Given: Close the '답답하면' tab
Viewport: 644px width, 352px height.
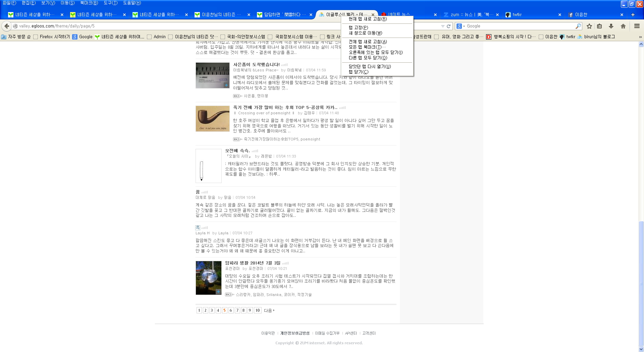Looking at the screenshot, I should pyautogui.click(x=311, y=15).
